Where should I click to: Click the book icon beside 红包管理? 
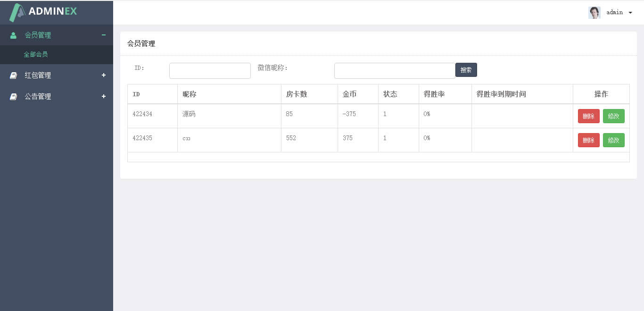point(13,76)
